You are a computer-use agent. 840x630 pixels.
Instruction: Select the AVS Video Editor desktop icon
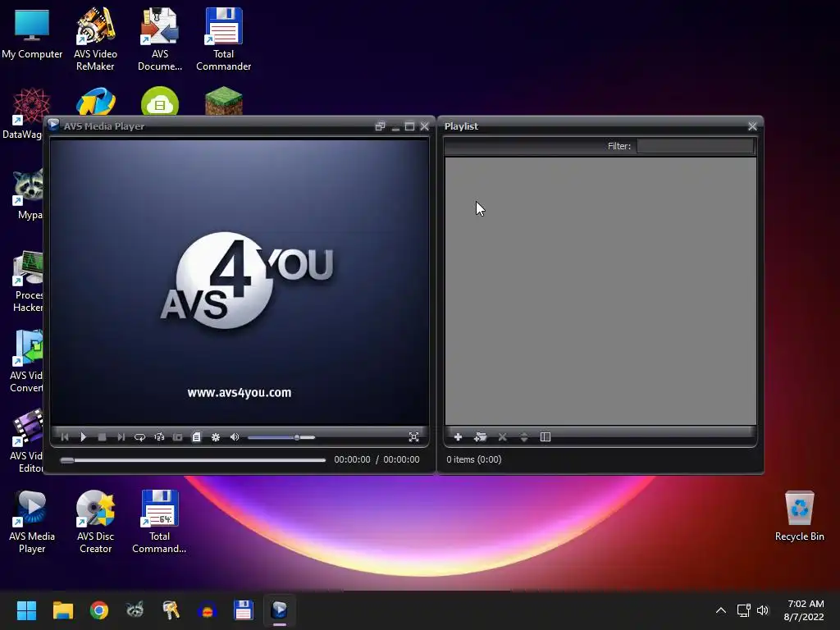[26, 441]
